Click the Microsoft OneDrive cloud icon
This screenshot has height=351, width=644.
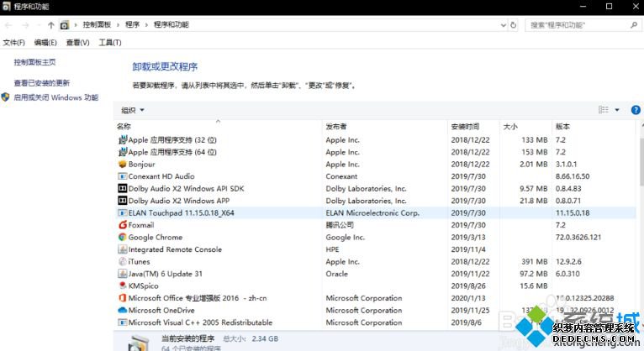(123, 310)
